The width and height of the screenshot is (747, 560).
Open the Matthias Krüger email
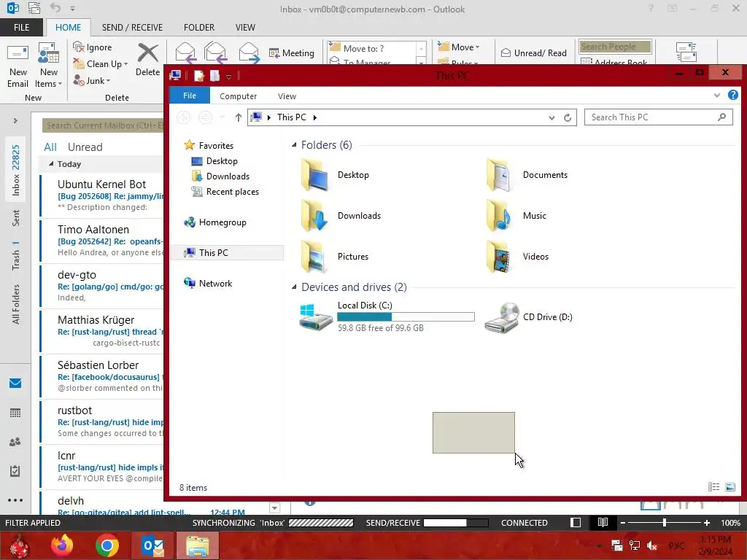coord(102,331)
